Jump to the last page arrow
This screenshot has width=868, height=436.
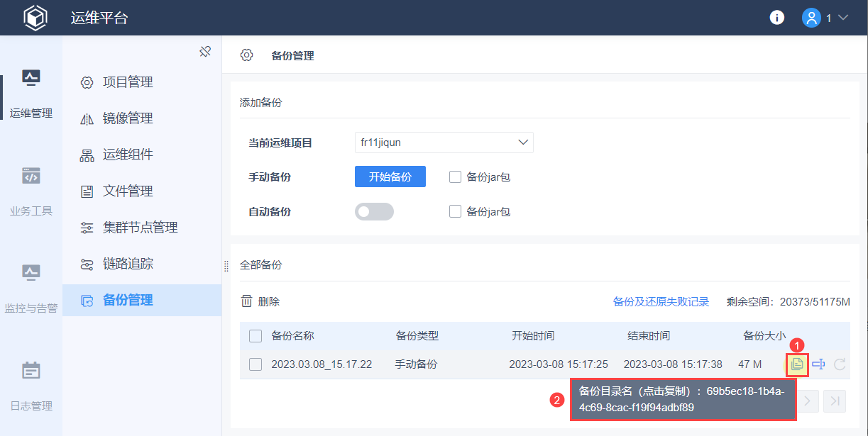point(836,401)
